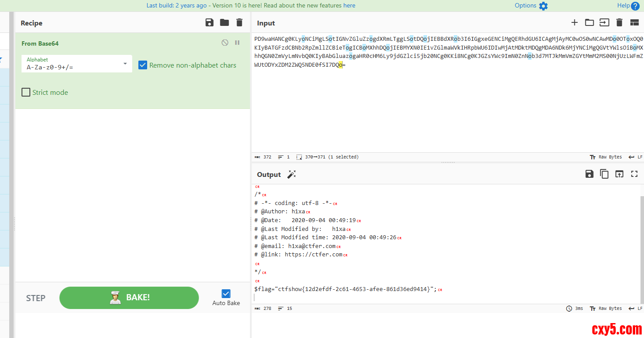Load a saved recipe via folder icon
The height and width of the screenshot is (338, 644).
tap(224, 23)
